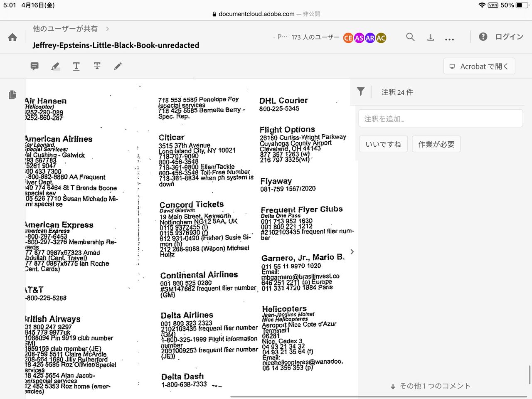Click the AC user avatar
This screenshot has height=399, width=532.
click(381, 38)
